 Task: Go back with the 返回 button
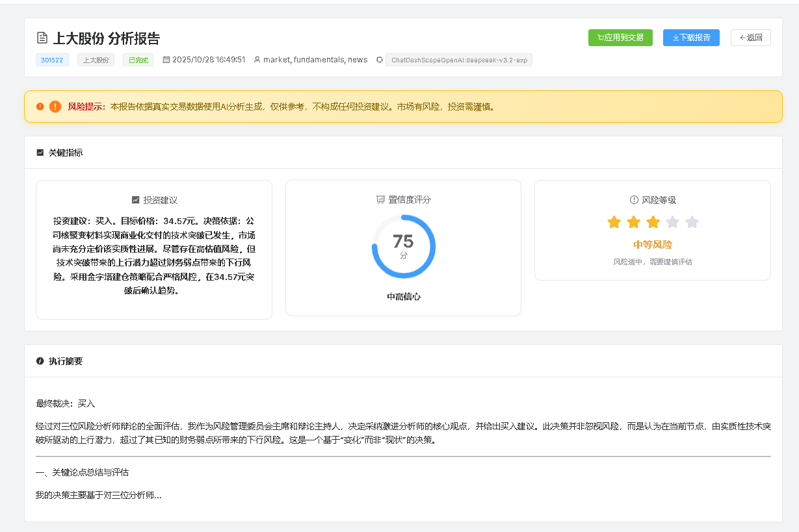[x=751, y=38]
